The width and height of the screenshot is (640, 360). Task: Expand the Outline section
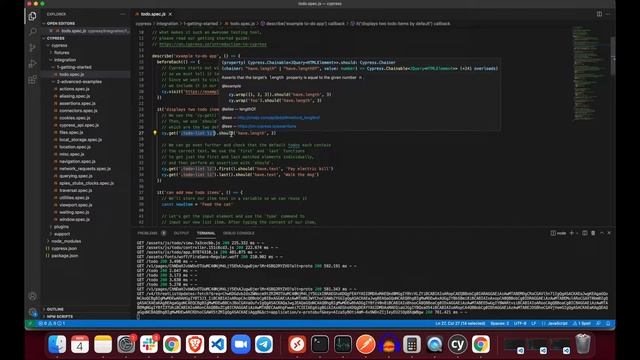[87, 309]
